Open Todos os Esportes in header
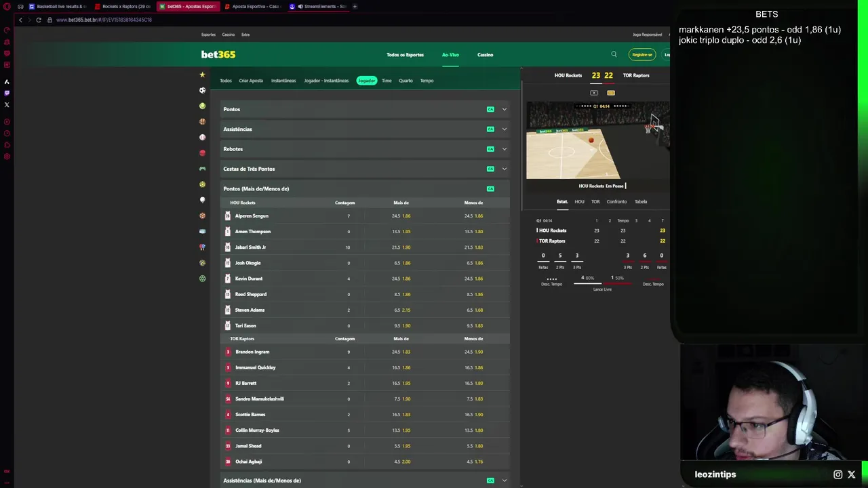Image resolution: width=868 pixels, height=488 pixels. 405,55
